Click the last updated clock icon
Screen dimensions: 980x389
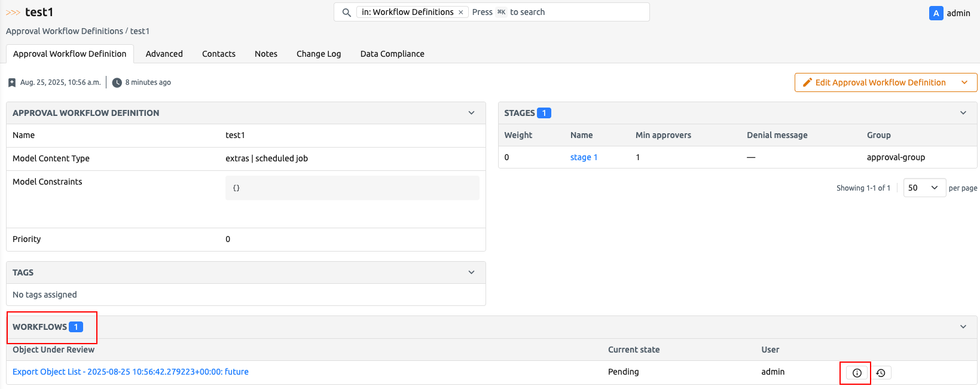117,82
